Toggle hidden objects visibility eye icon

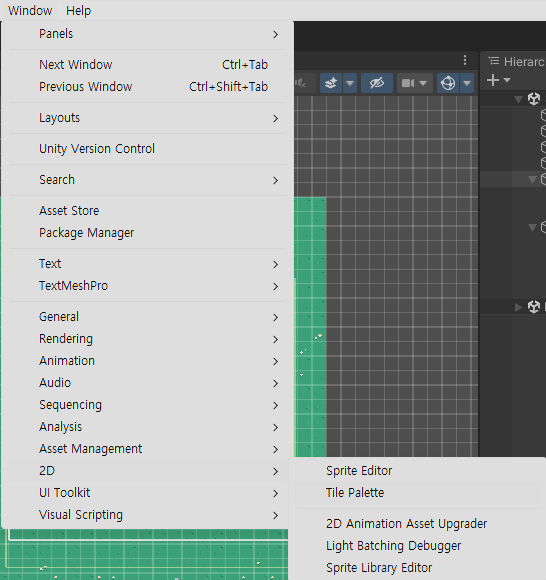377,83
